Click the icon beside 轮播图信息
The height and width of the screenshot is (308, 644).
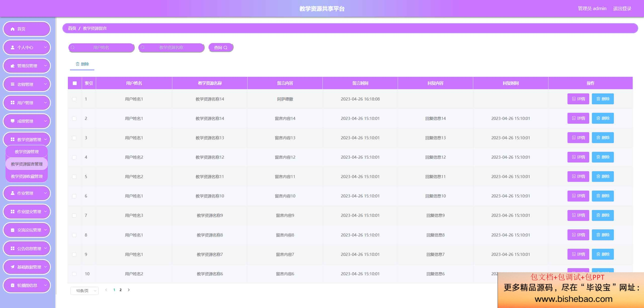12,285
